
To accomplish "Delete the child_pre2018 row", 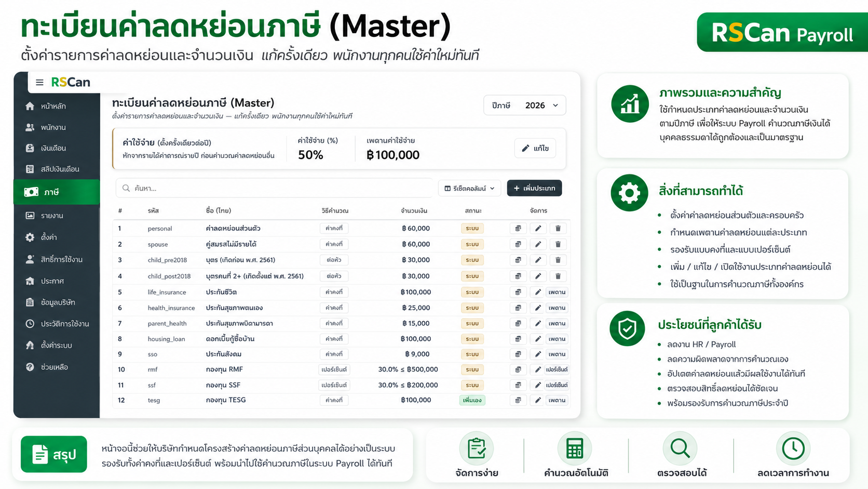I will click(558, 260).
